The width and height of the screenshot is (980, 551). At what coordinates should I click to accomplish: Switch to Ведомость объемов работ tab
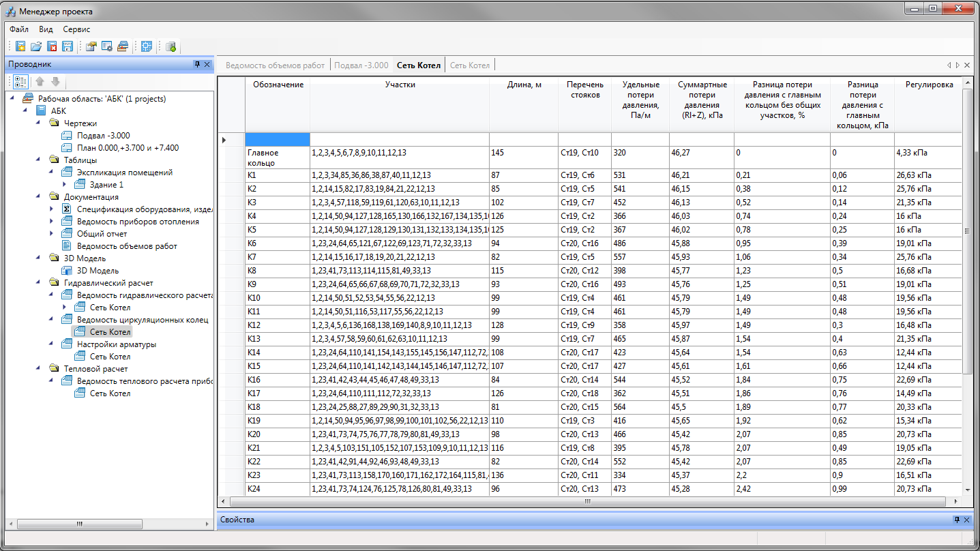click(275, 65)
